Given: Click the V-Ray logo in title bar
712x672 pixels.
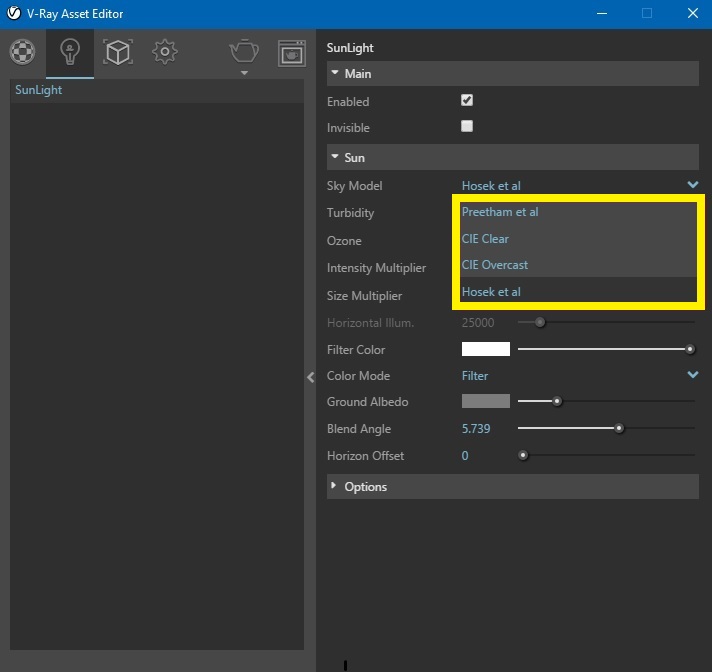Looking at the screenshot, I should 14,13.
